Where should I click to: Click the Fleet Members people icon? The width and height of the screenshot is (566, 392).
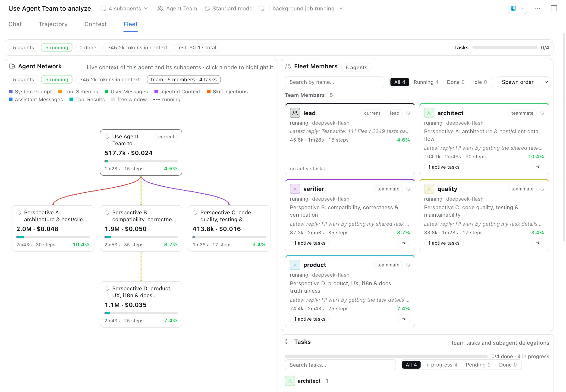point(288,66)
